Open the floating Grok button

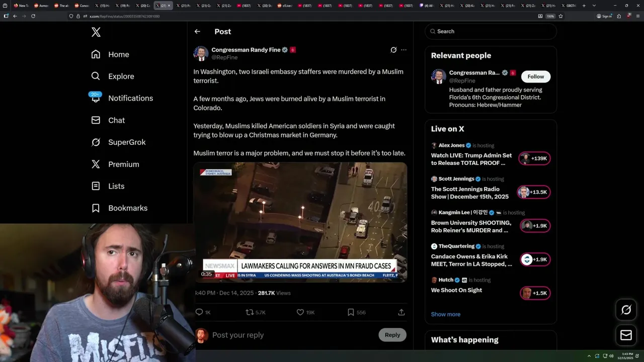(x=626, y=310)
